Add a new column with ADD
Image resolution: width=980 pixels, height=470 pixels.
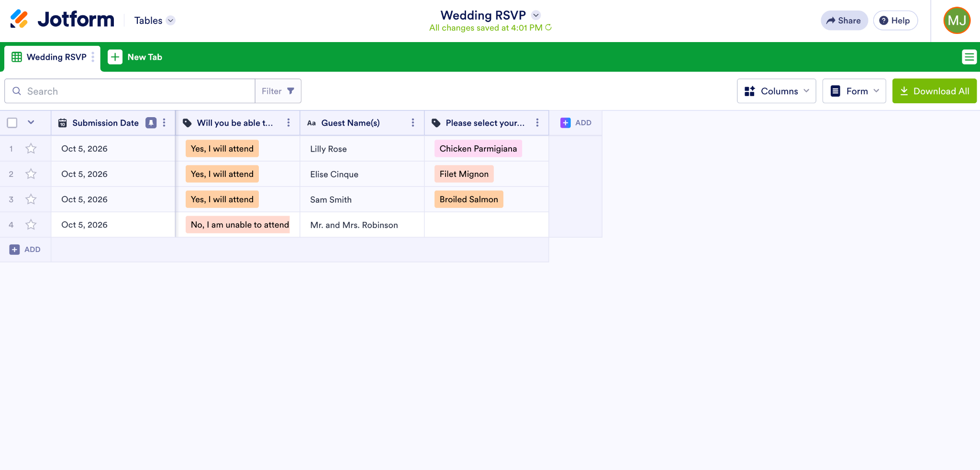pos(576,123)
